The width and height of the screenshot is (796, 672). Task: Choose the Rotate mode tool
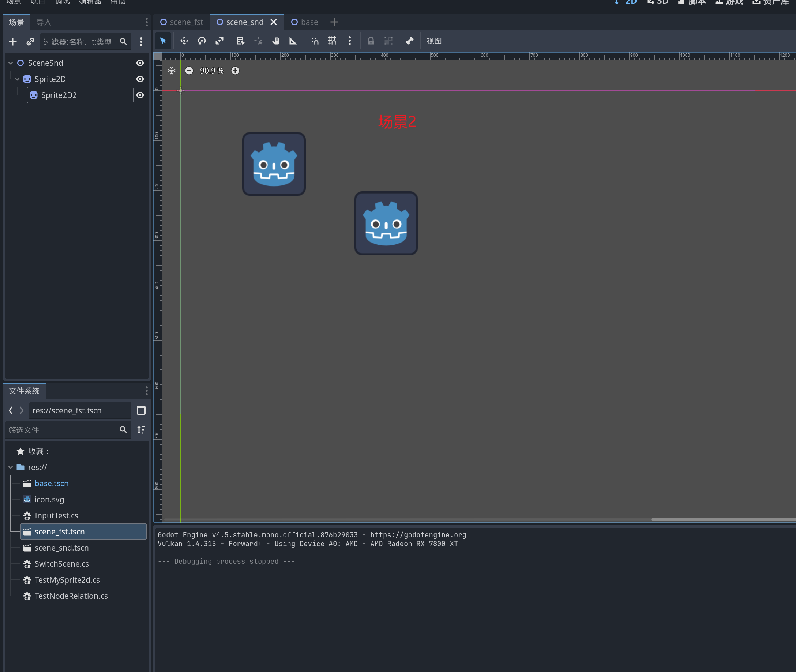tap(202, 41)
